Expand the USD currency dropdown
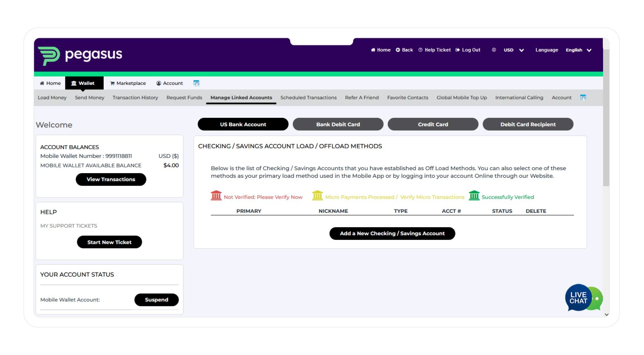 click(514, 50)
